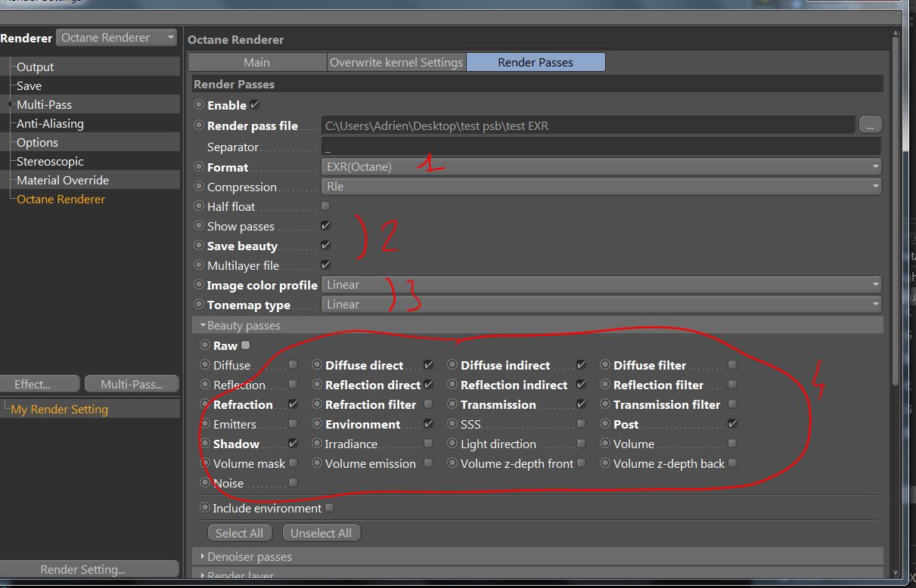Click the Multi-Pass... button
This screenshot has width=916, height=588.
[x=132, y=384]
